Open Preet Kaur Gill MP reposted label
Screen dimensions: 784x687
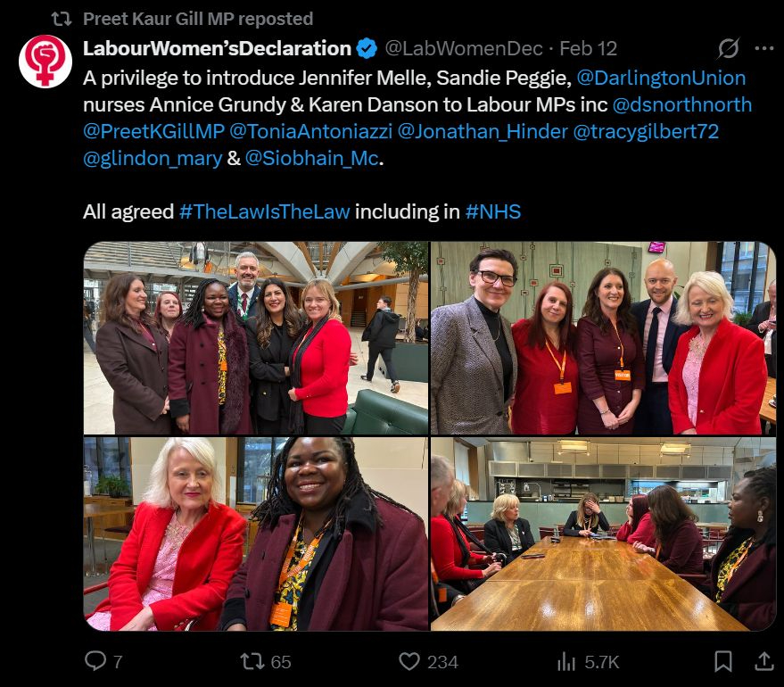(x=198, y=19)
